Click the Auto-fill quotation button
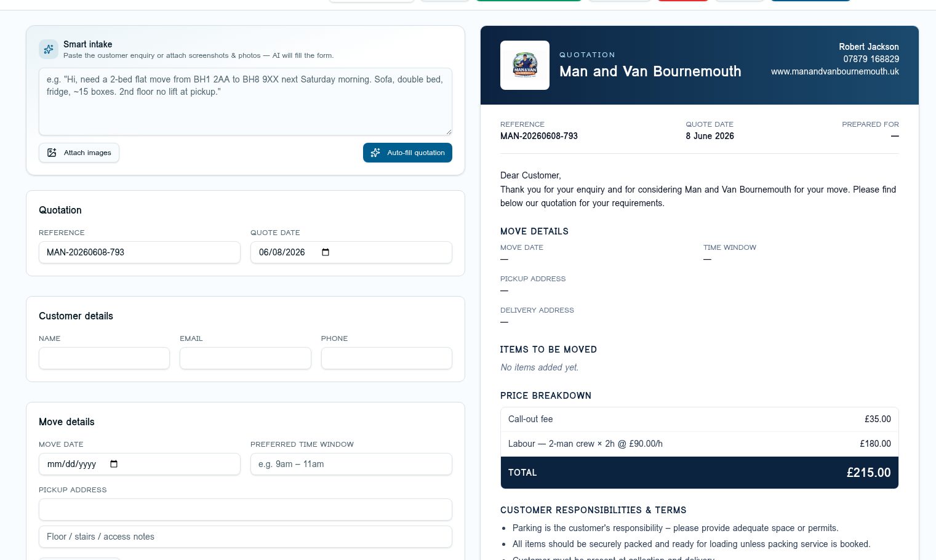 pos(407,153)
